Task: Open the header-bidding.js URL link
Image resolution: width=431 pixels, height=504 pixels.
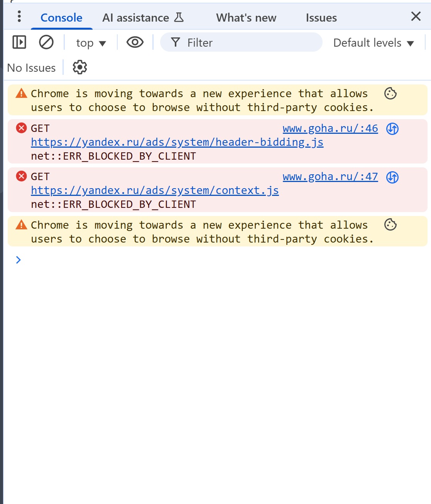Action: tap(177, 142)
